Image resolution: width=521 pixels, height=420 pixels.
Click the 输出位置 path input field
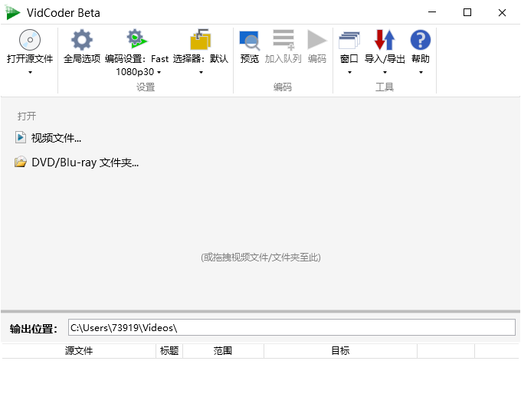[292, 327]
